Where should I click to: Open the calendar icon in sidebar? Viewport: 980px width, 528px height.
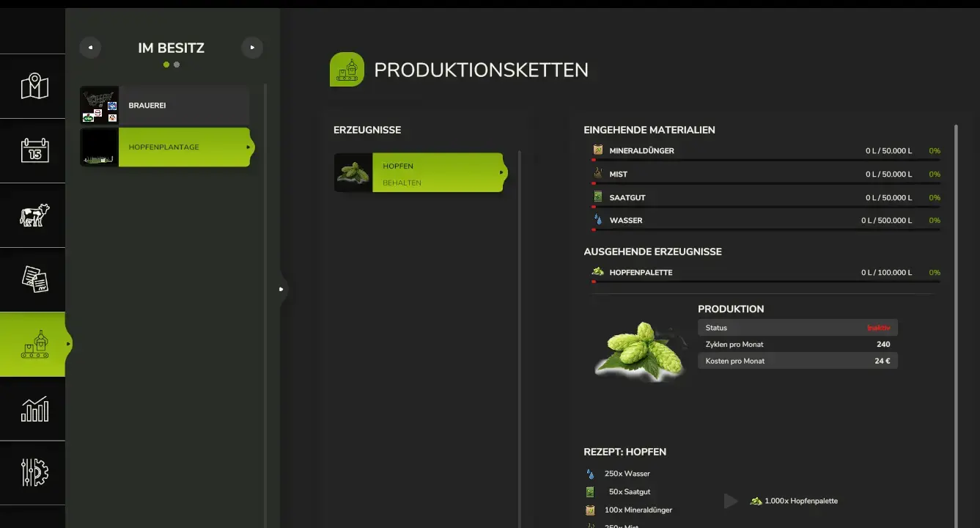34,150
